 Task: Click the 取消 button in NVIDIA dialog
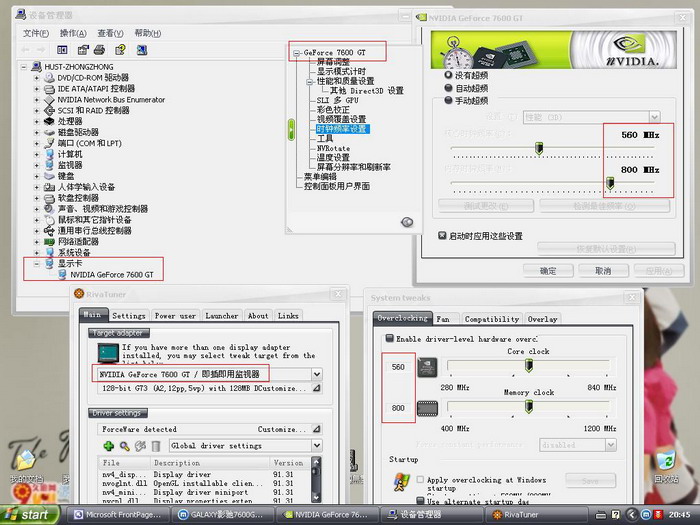603,271
